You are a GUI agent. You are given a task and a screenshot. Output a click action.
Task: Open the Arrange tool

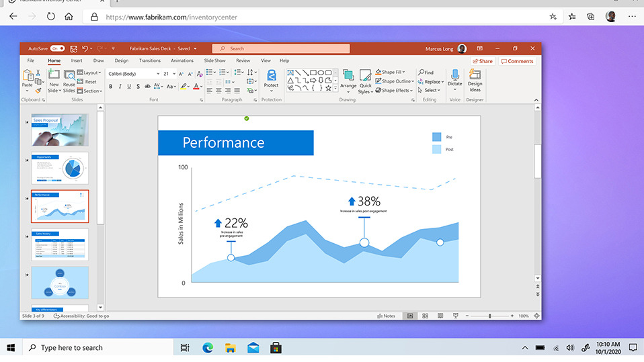pos(348,81)
